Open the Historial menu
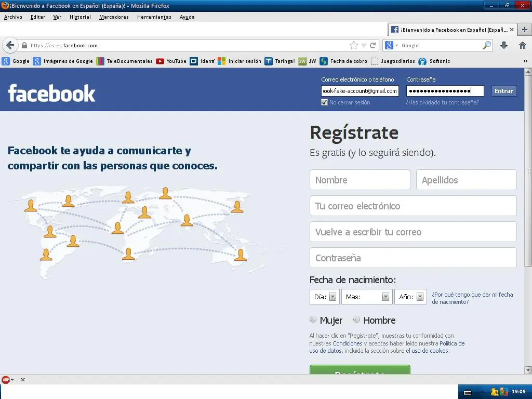Viewport: 532px width, 399px height. pyautogui.click(x=80, y=17)
